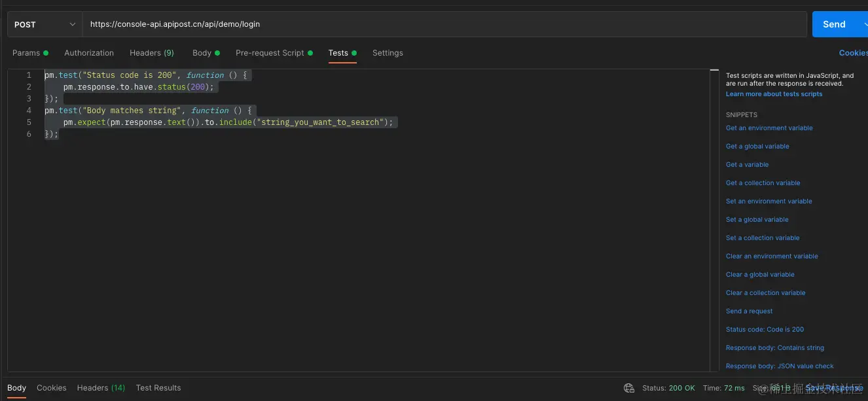Image resolution: width=868 pixels, height=401 pixels.
Task: Insert snippet Clear a collection variable
Action: pos(765,293)
